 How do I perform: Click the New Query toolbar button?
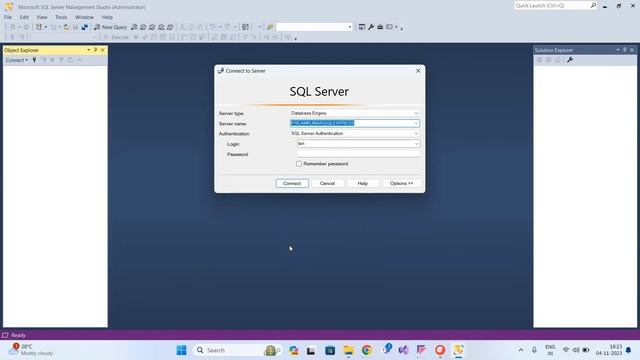coord(110,27)
